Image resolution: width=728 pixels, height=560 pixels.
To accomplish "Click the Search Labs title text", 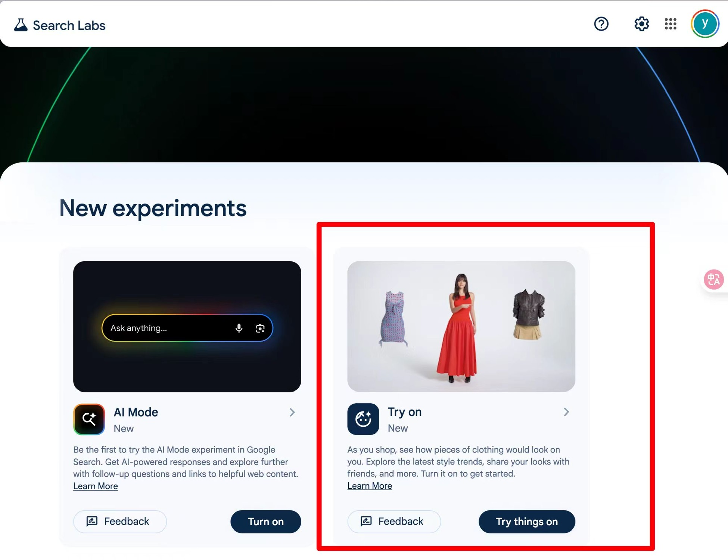I will (x=69, y=25).
